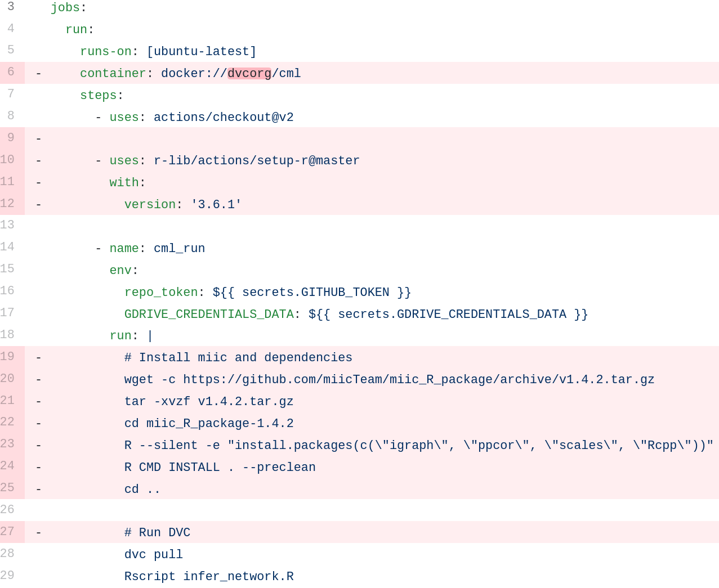Click the 'R CMD INSTALL . --preclean' line
The width and height of the screenshot is (719, 588).
(x=220, y=468)
